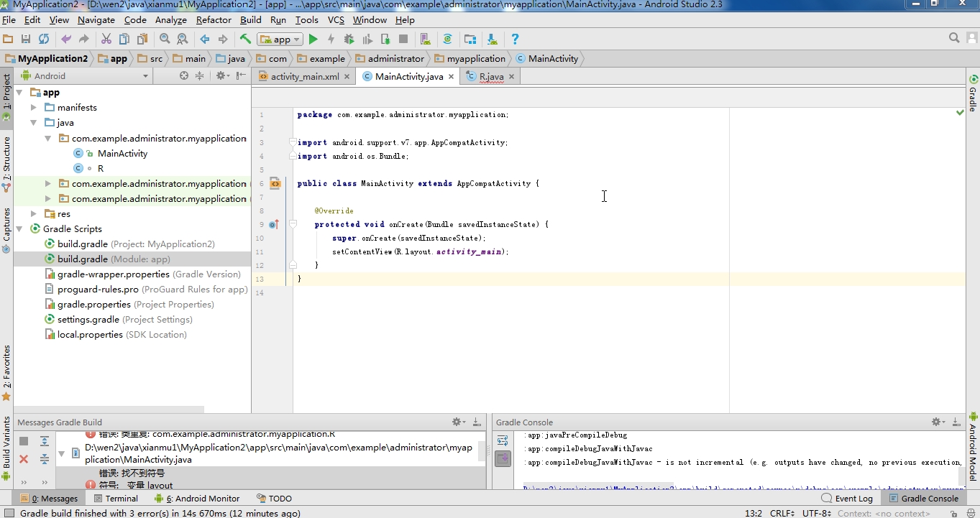Expand the manifests folder node
This screenshot has width=980, height=518.
(33, 107)
